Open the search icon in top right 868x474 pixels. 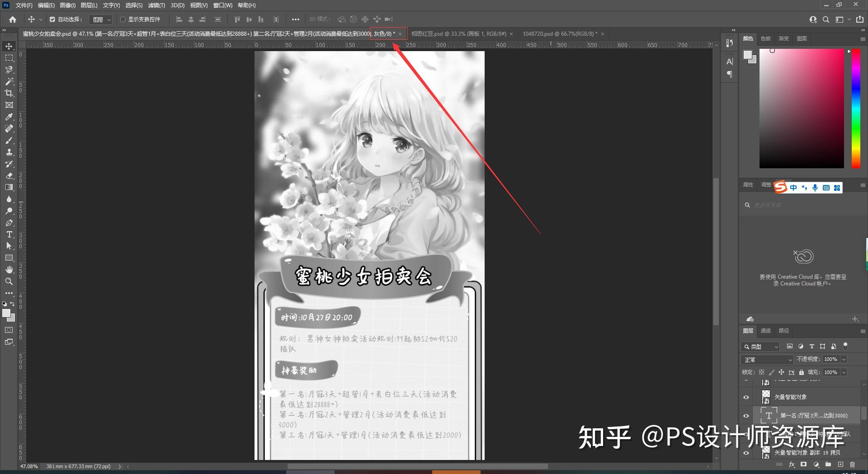click(826, 19)
